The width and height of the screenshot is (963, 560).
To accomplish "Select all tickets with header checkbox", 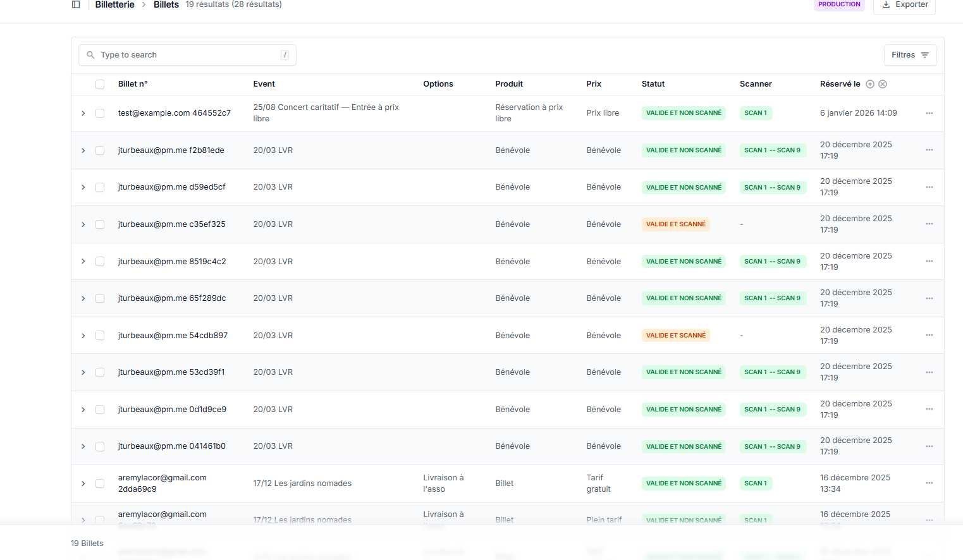I will [100, 84].
